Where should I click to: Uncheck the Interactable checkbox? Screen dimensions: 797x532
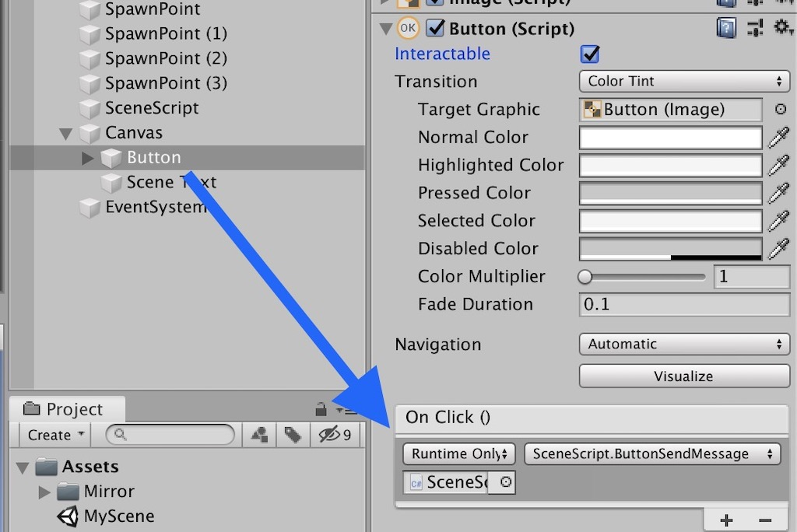tap(591, 54)
